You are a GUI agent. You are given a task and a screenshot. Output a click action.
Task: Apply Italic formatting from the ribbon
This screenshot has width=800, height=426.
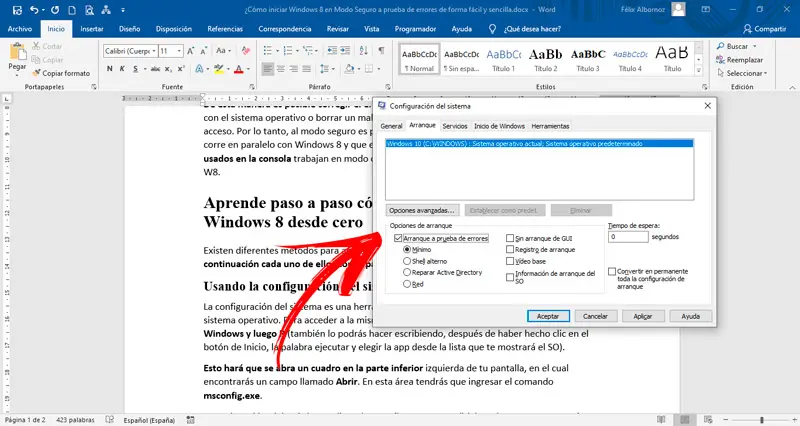[x=122, y=68]
